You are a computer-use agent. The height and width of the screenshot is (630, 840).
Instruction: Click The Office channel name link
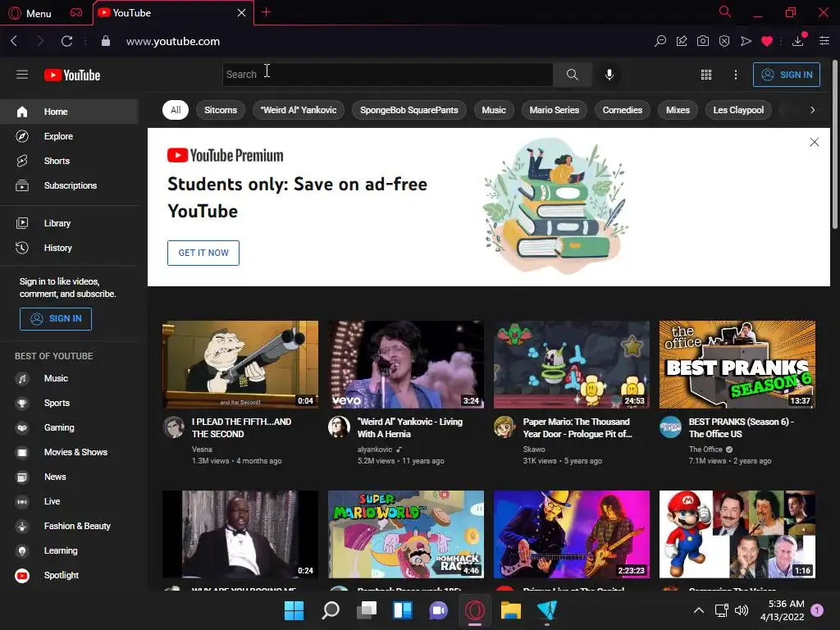pyautogui.click(x=705, y=450)
